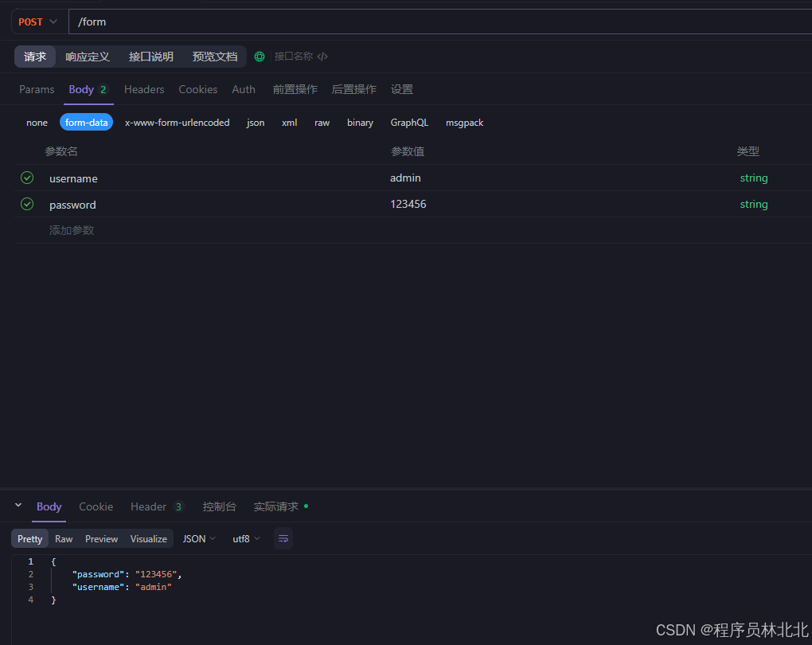
Task: Open the 实际请求 tab
Action: click(x=281, y=506)
